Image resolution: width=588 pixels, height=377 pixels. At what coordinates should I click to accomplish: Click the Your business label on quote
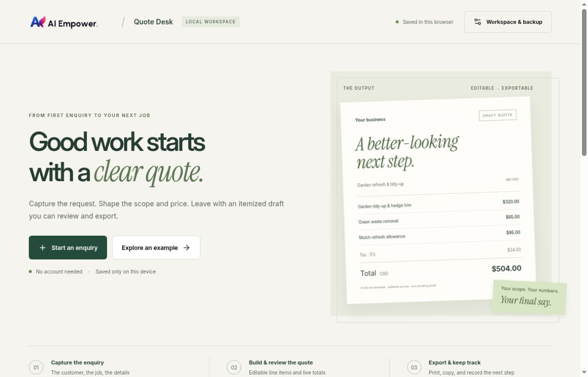pos(370,120)
